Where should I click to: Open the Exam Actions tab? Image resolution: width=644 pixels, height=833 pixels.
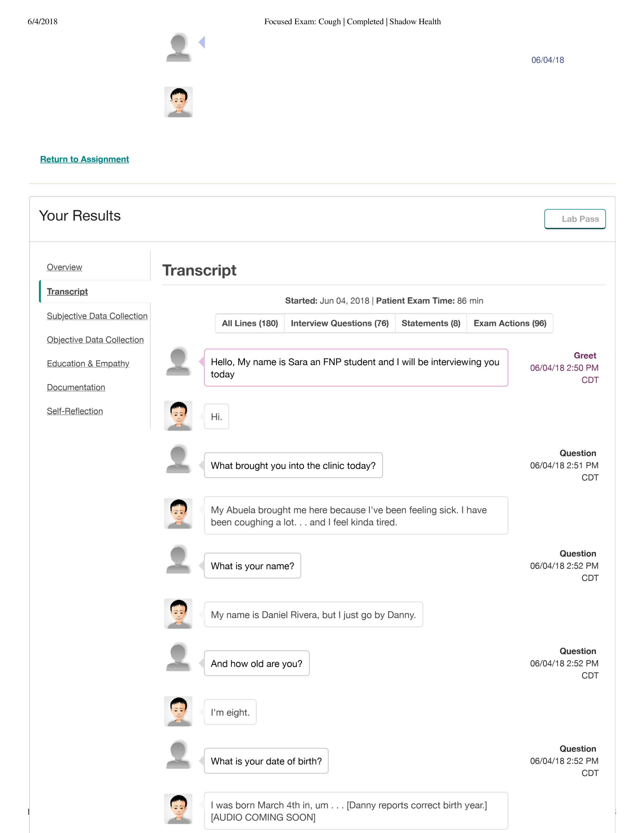510,323
